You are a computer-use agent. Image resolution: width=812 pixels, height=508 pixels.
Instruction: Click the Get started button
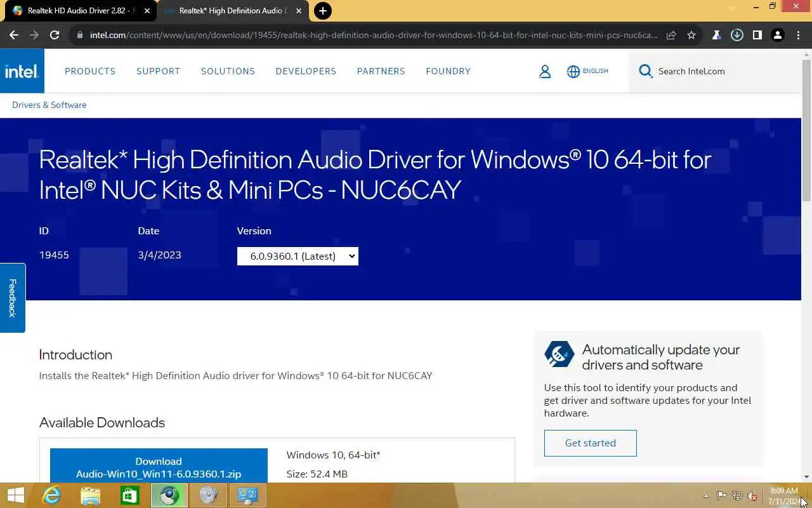(x=590, y=443)
